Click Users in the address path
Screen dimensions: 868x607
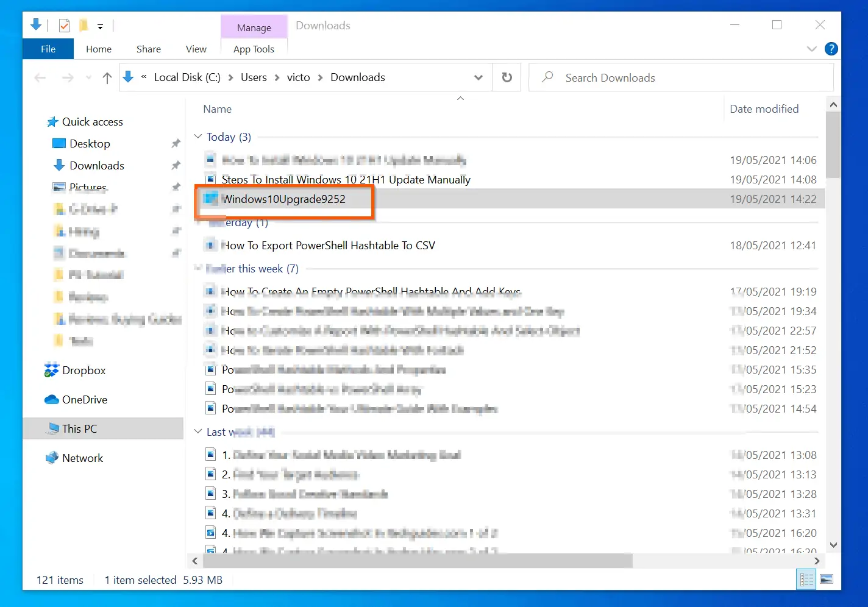tap(254, 77)
